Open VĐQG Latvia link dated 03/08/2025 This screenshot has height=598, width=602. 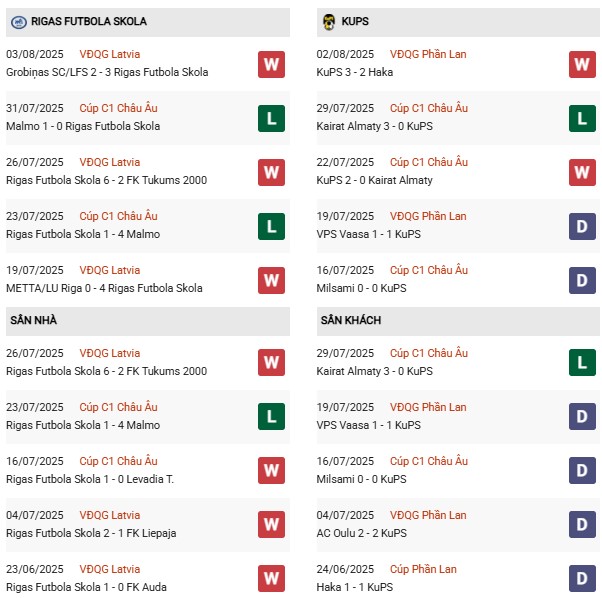click(110, 54)
